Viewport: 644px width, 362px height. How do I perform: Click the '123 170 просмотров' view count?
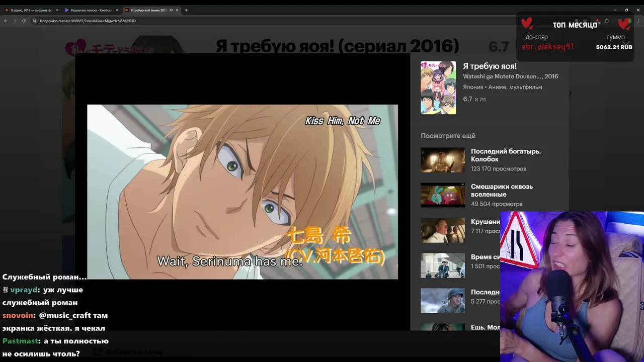pyautogui.click(x=498, y=169)
